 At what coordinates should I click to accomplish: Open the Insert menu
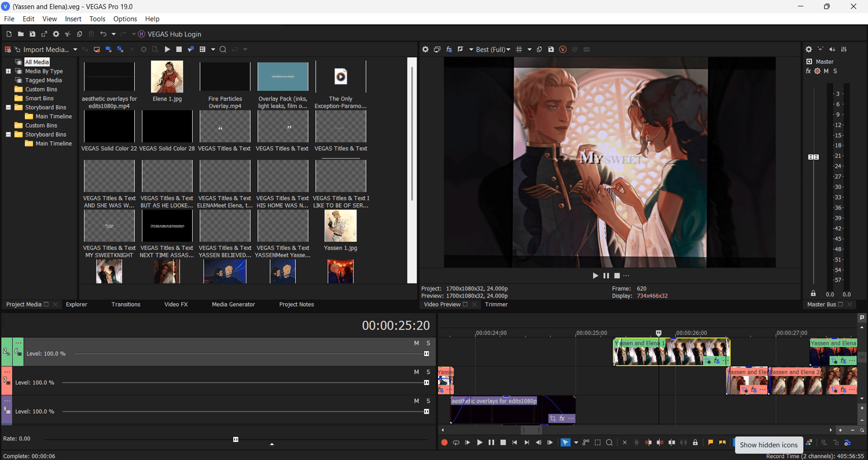73,19
